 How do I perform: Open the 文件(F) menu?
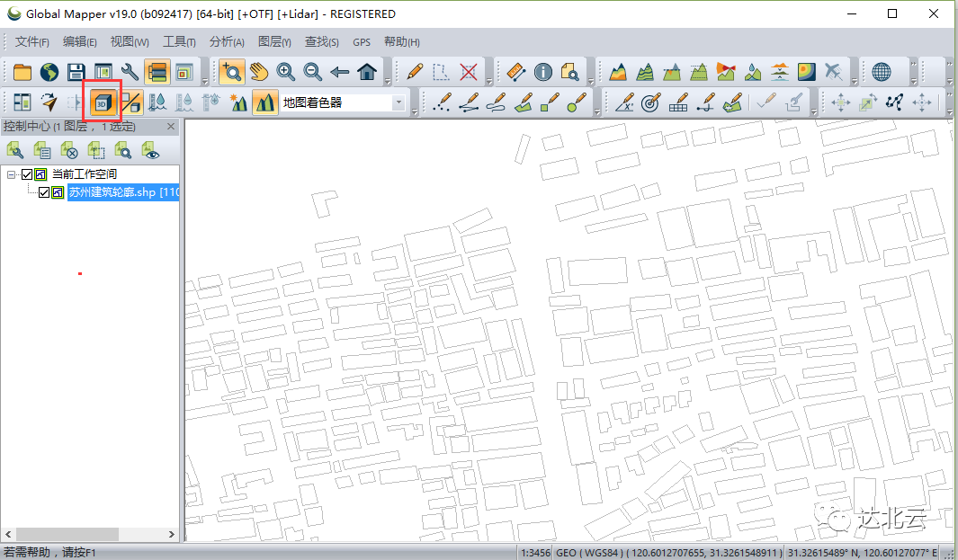pyautogui.click(x=31, y=41)
